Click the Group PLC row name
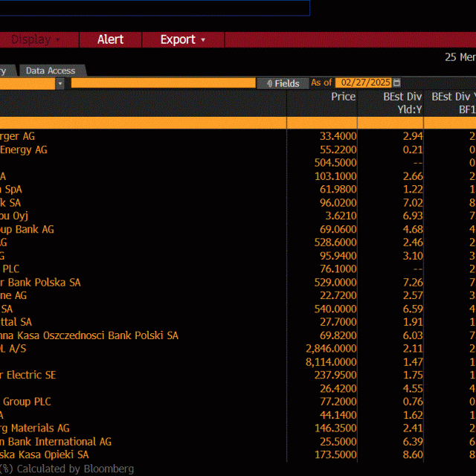The image size is (476, 476). (x=25, y=402)
